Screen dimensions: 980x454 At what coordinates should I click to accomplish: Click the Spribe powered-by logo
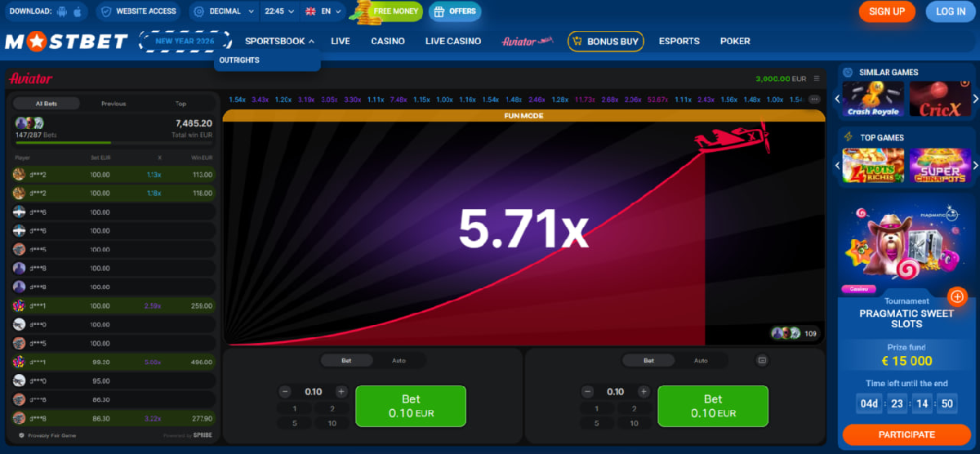point(201,435)
